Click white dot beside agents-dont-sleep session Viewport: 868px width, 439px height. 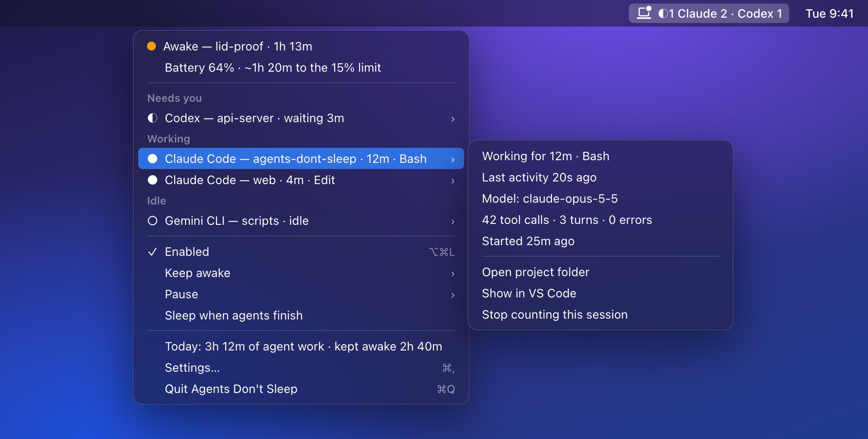pos(152,159)
